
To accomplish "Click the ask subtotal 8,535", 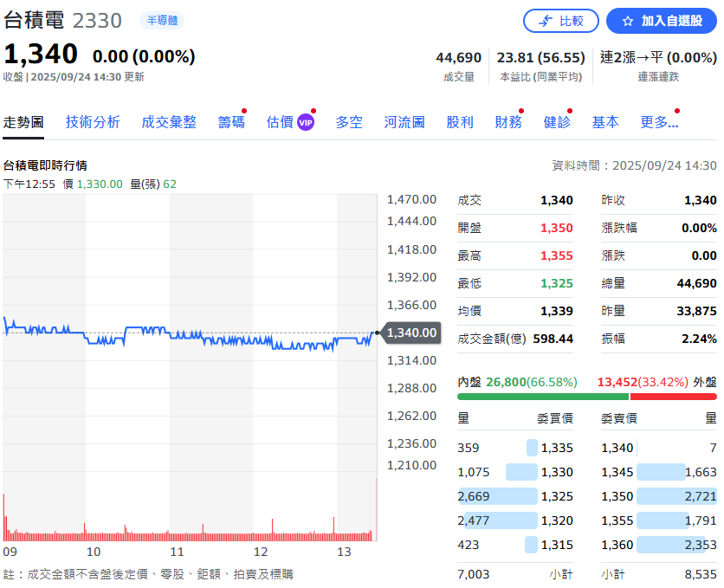I will [x=701, y=574].
